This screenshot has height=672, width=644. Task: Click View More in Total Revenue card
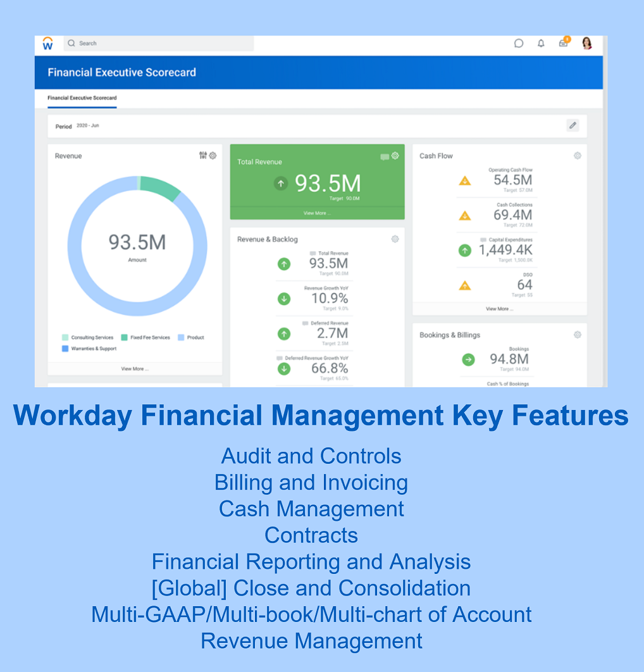(317, 213)
